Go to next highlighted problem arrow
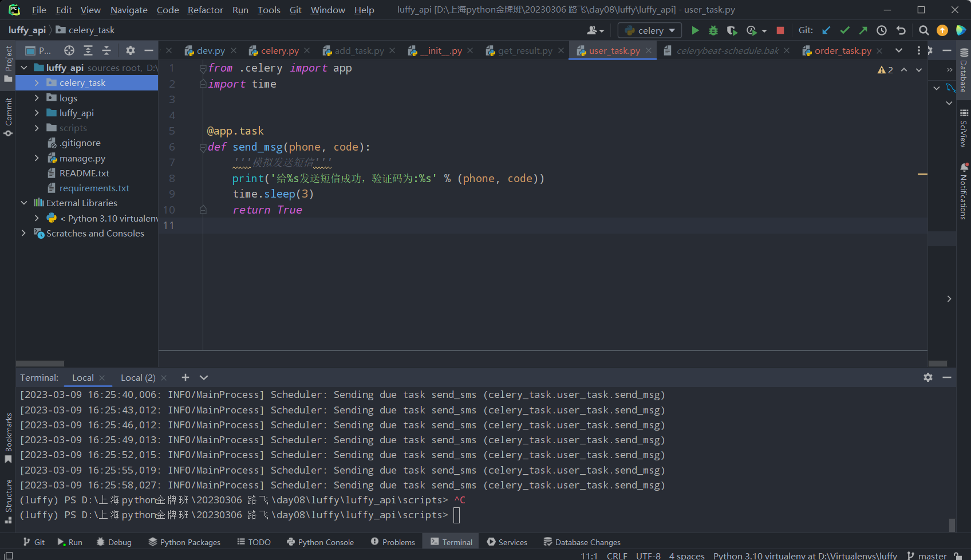 [x=919, y=70]
